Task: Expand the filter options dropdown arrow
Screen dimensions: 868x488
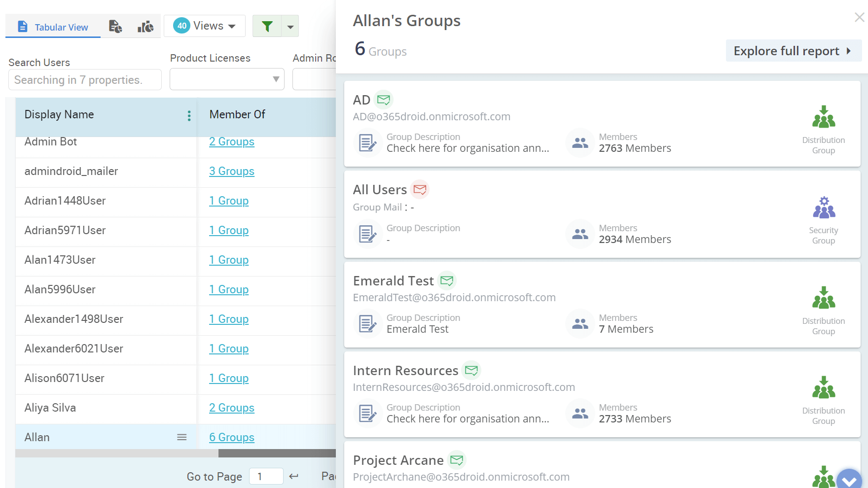Action: [x=290, y=26]
